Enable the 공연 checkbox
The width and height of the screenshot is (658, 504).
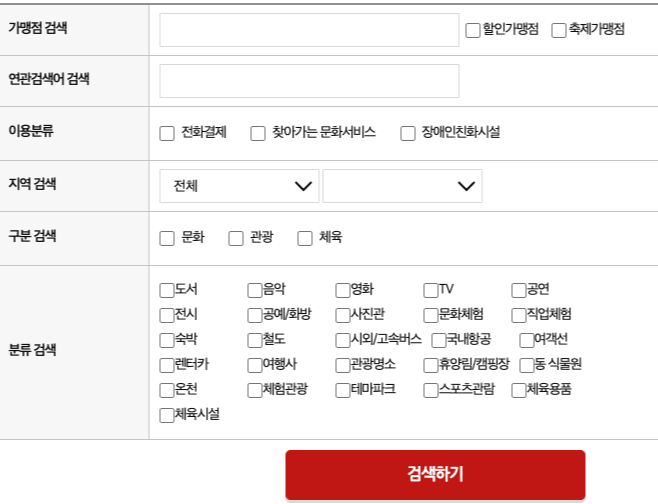519,290
